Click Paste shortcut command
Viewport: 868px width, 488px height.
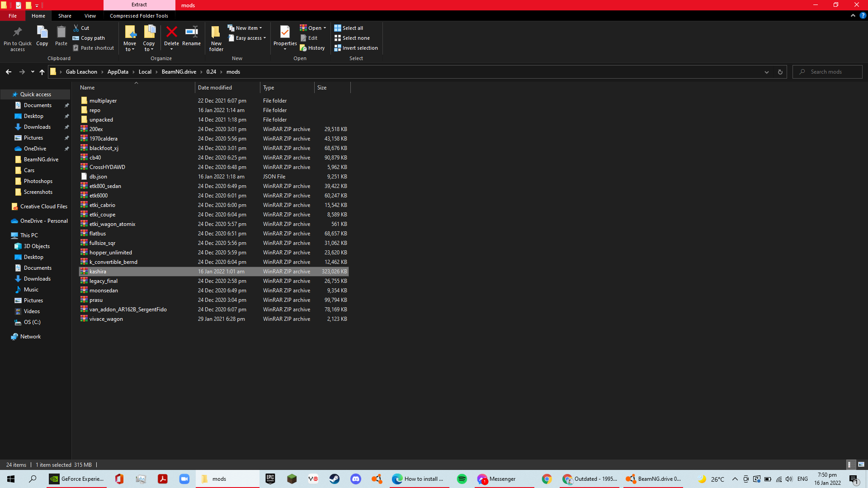[x=94, y=48]
